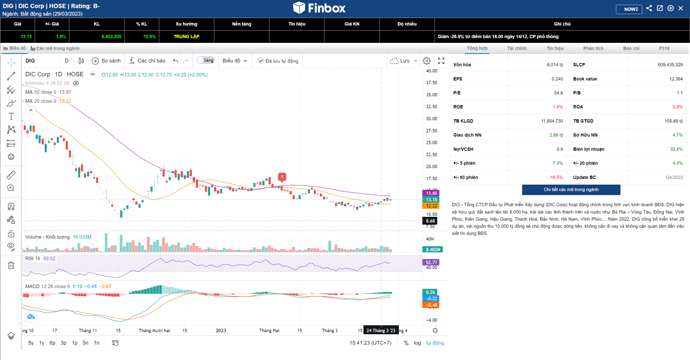Image resolution: width=690 pixels, height=360 pixels.
Task: Select the zoom in tool
Action: coord(11,188)
